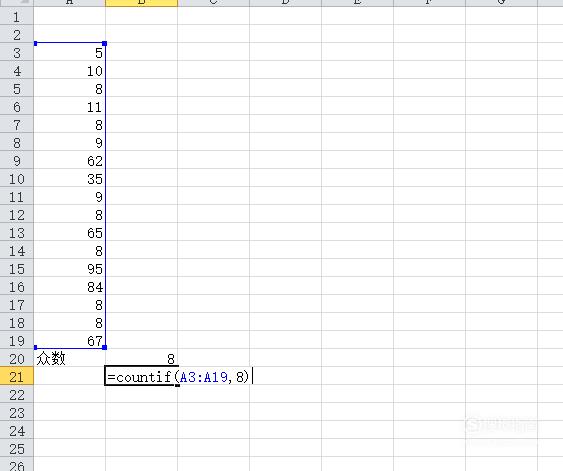
Task: Click the formula cell =countif(A3:A19,8)
Action: pos(178,376)
